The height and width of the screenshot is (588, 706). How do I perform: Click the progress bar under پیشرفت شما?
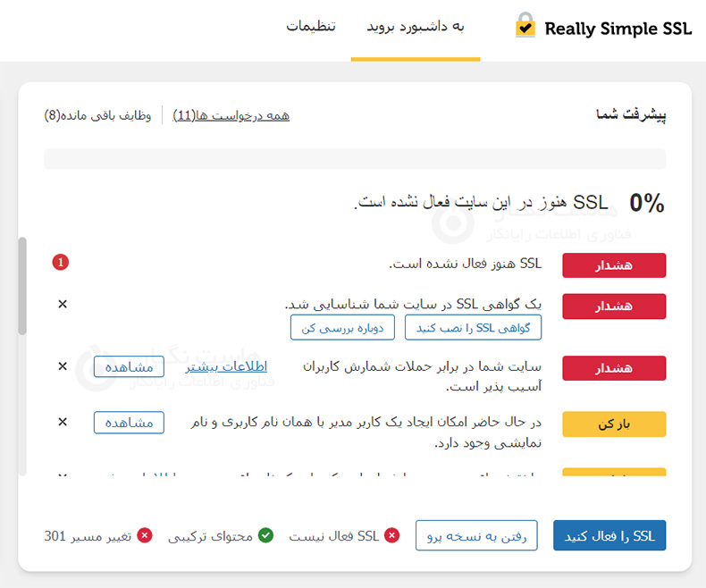click(x=355, y=159)
